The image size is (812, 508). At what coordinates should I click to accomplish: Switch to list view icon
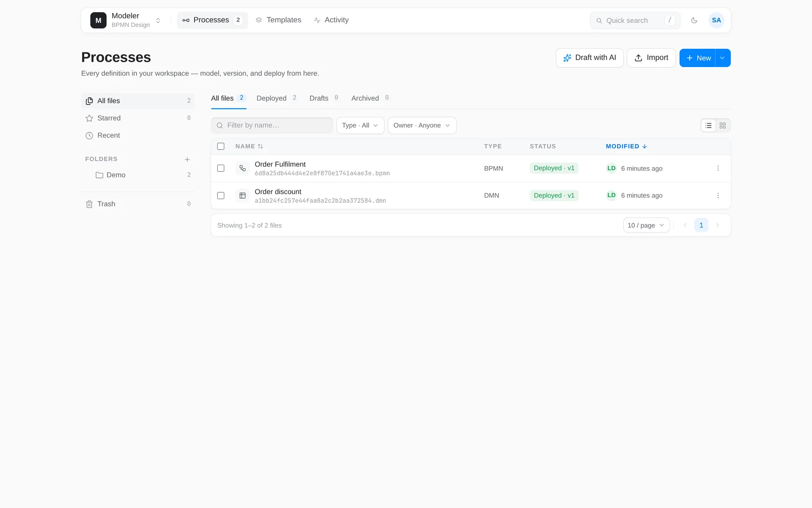coord(708,125)
